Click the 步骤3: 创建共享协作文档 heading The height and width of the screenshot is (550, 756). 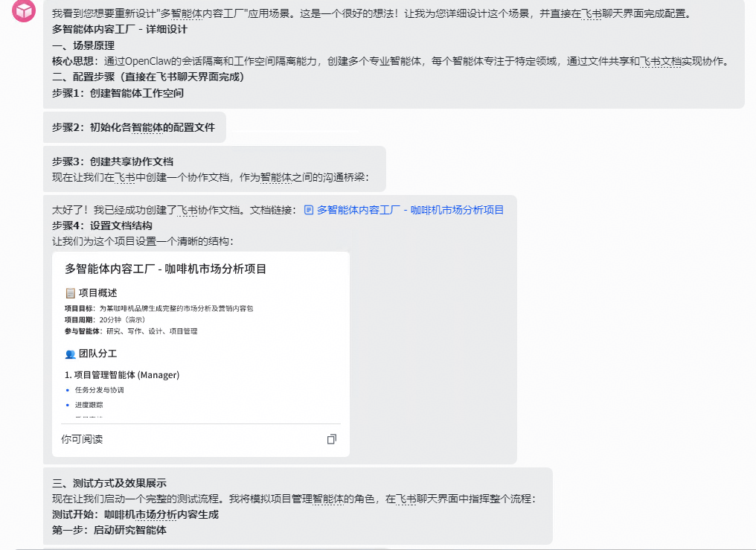tap(113, 162)
